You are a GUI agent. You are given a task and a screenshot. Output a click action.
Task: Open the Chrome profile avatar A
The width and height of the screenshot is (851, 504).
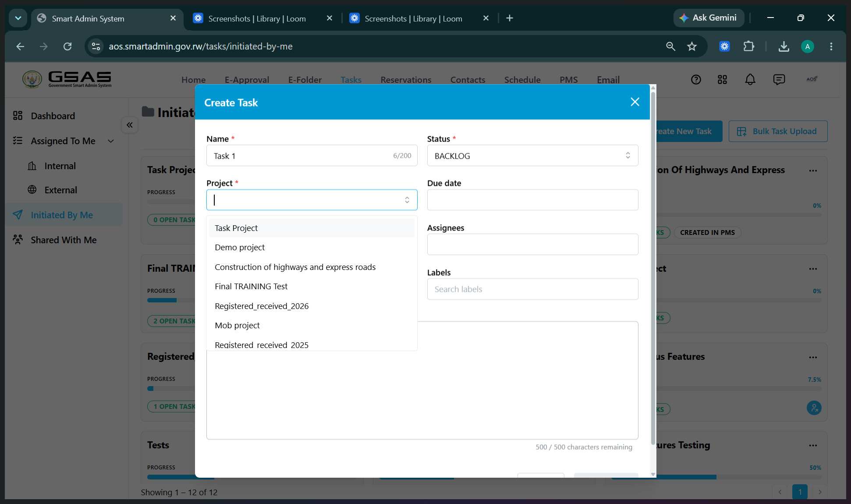pos(807,46)
